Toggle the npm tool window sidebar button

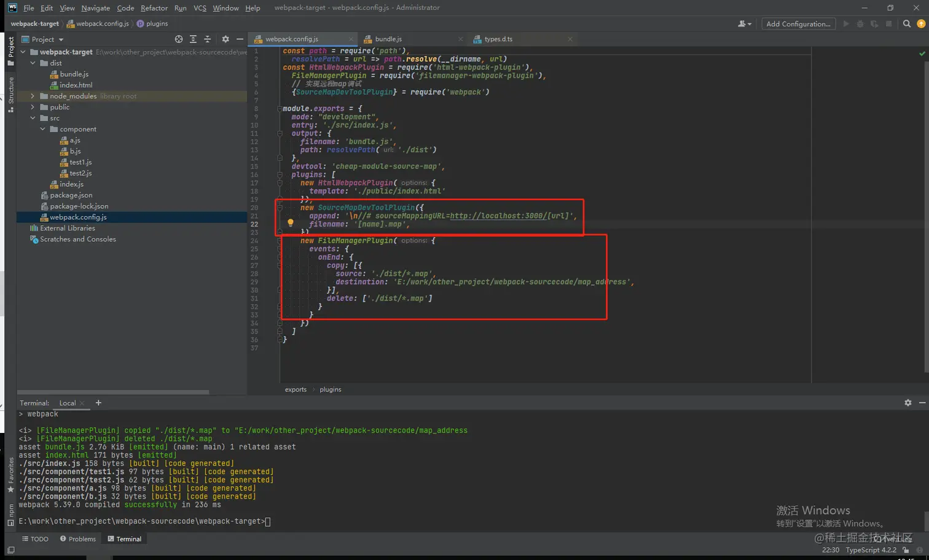tap(10, 515)
